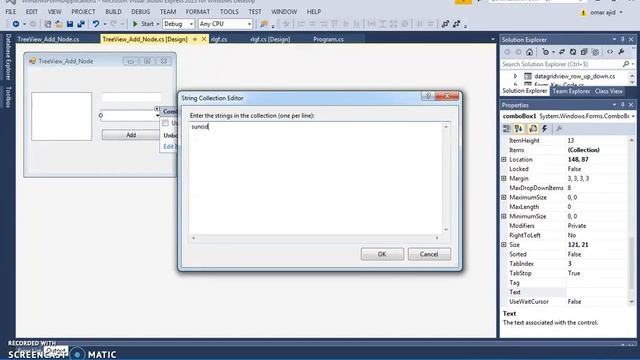Screen dimensions: 640x360
Task: Open the FILE menu
Action: (11, 12)
